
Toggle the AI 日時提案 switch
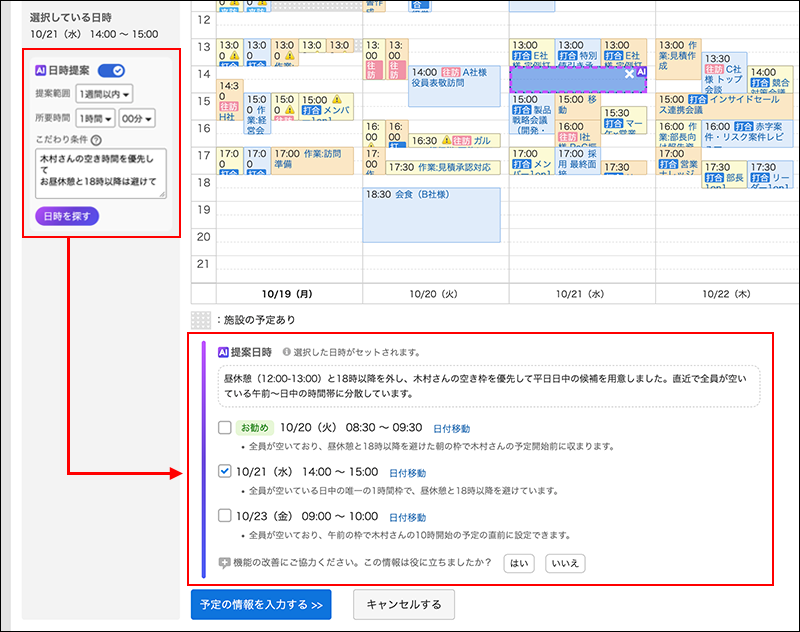[111, 70]
